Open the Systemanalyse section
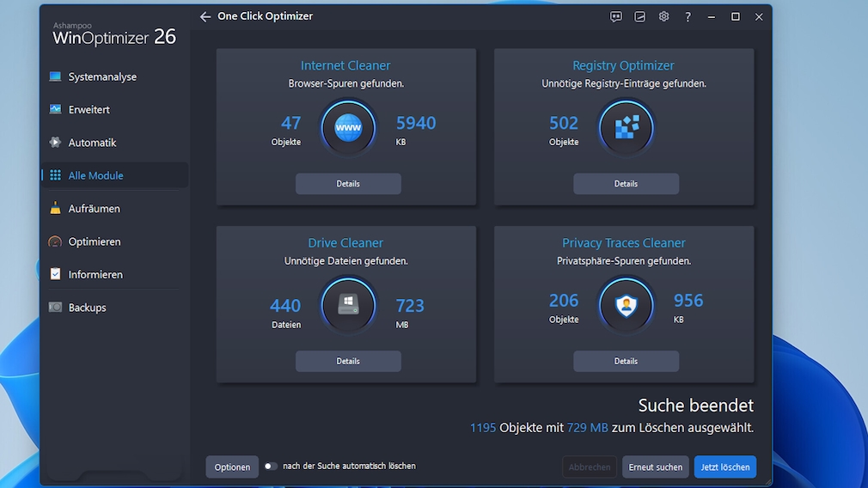Image resolution: width=868 pixels, height=488 pixels. click(101, 76)
